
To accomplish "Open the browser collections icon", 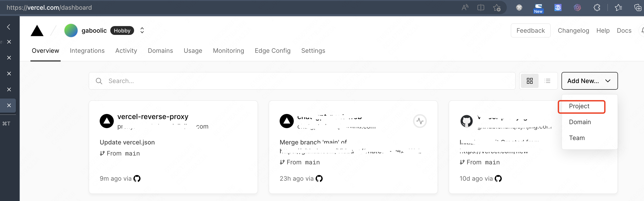I will (x=638, y=8).
